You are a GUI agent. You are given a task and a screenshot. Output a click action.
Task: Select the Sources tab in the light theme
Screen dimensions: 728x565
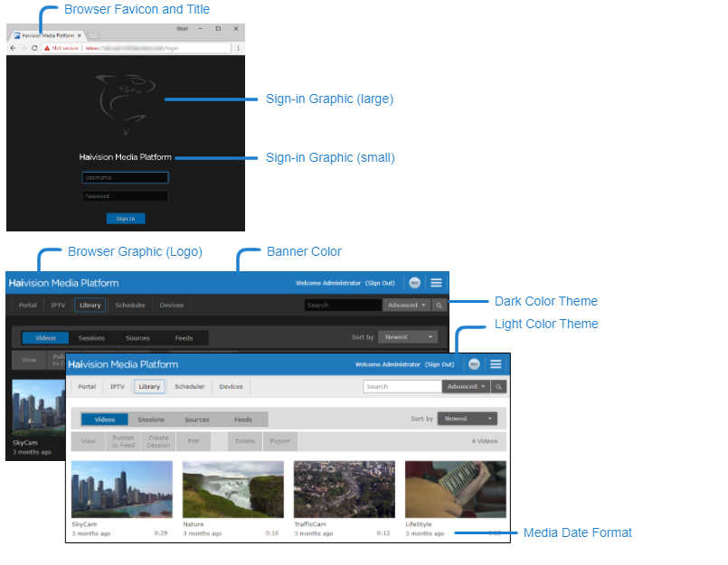(x=197, y=419)
